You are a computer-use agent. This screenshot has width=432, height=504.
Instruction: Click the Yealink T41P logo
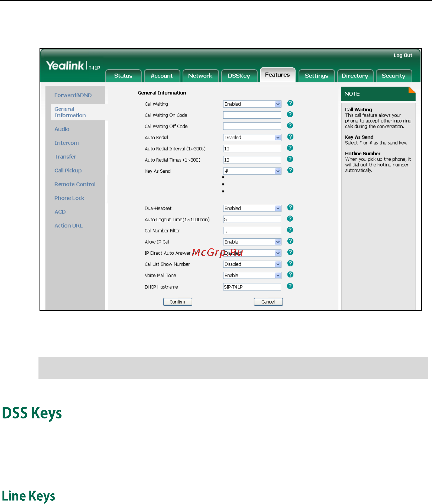pos(73,66)
